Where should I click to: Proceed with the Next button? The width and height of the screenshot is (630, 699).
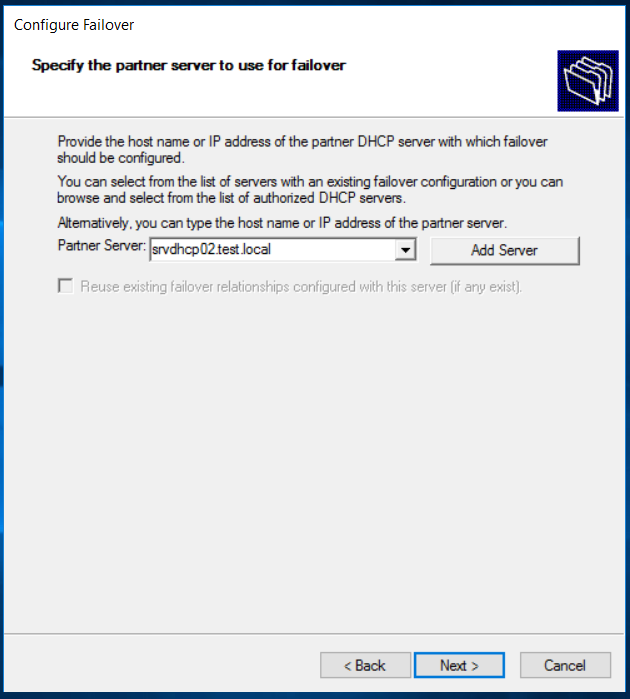pyautogui.click(x=459, y=666)
